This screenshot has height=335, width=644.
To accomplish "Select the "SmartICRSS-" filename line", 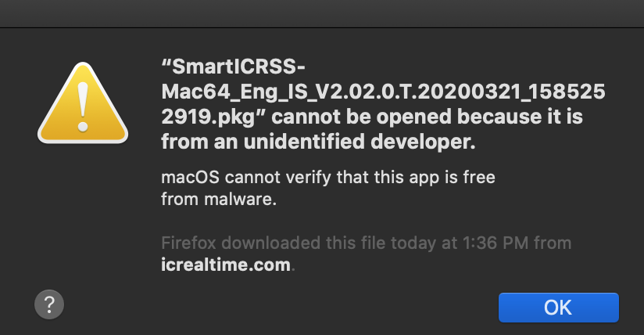I will click(x=233, y=67).
